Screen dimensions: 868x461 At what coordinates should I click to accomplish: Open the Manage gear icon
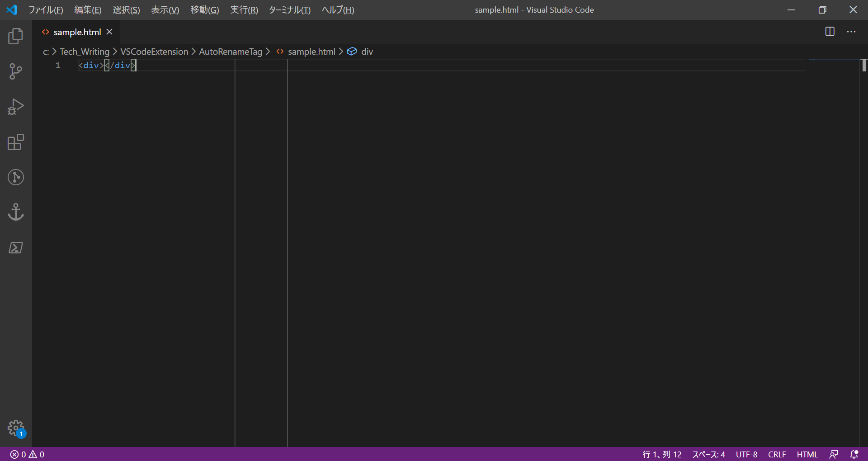16,428
